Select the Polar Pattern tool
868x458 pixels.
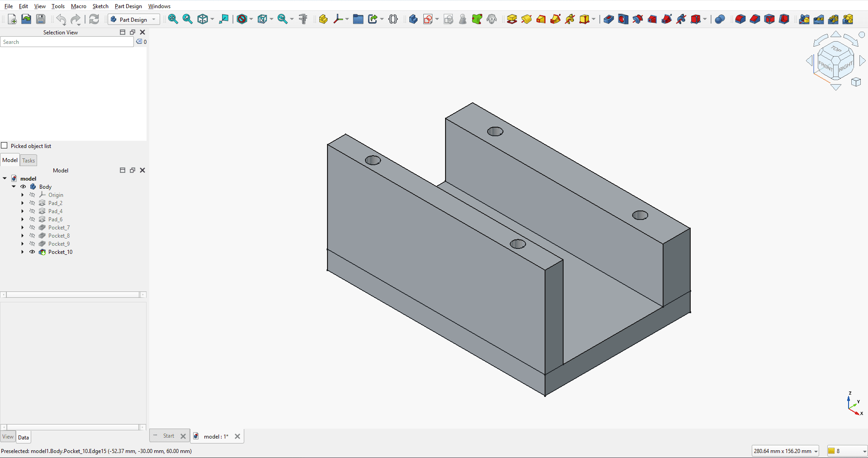[833, 19]
